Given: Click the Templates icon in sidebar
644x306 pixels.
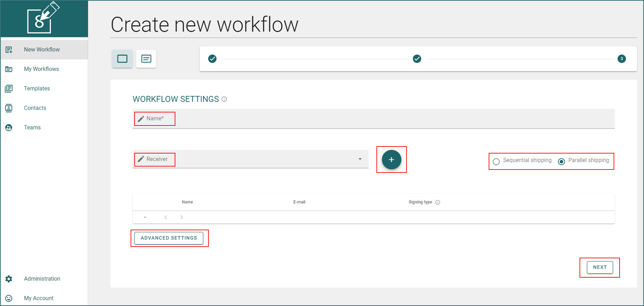Looking at the screenshot, I should click(9, 88).
